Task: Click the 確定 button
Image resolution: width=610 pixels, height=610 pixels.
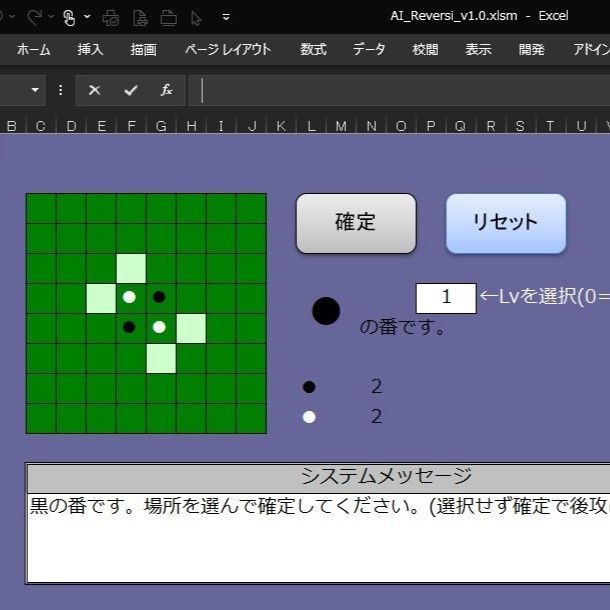Action: tap(356, 223)
